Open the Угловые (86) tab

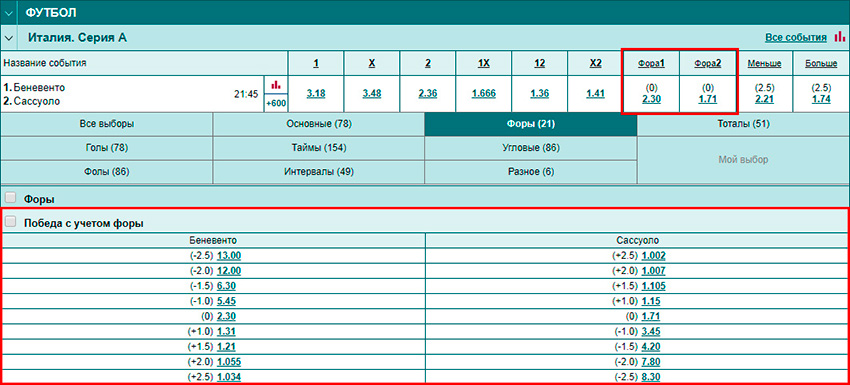tap(531, 148)
